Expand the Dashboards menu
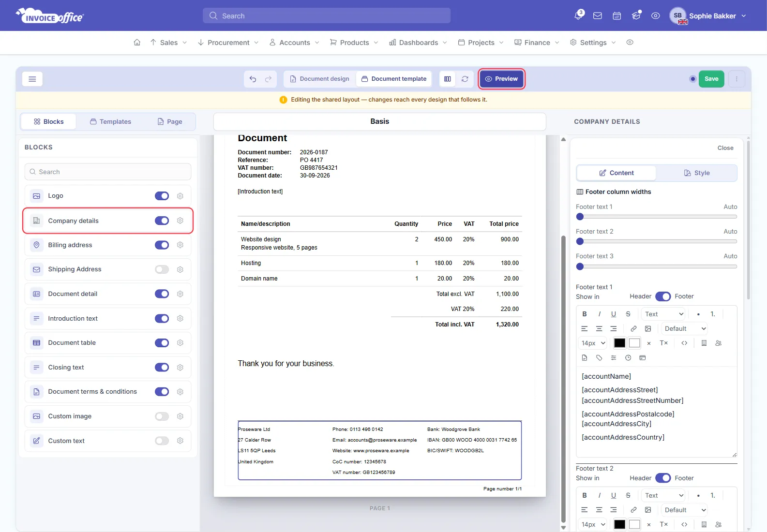This screenshot has height=532, width=767. [418, 43]
